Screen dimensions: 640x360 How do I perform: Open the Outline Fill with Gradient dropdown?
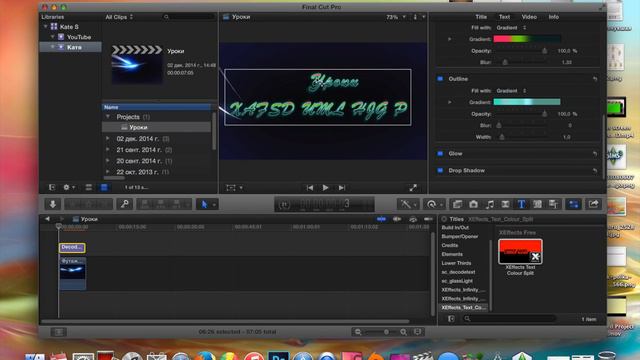pyautogui.click(x=511, y=91)
